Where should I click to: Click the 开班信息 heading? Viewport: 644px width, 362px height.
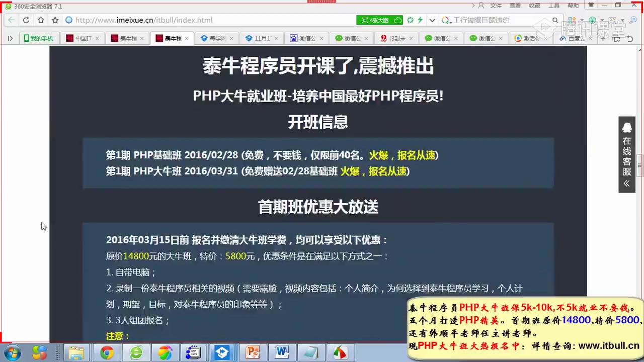(318, 122)
